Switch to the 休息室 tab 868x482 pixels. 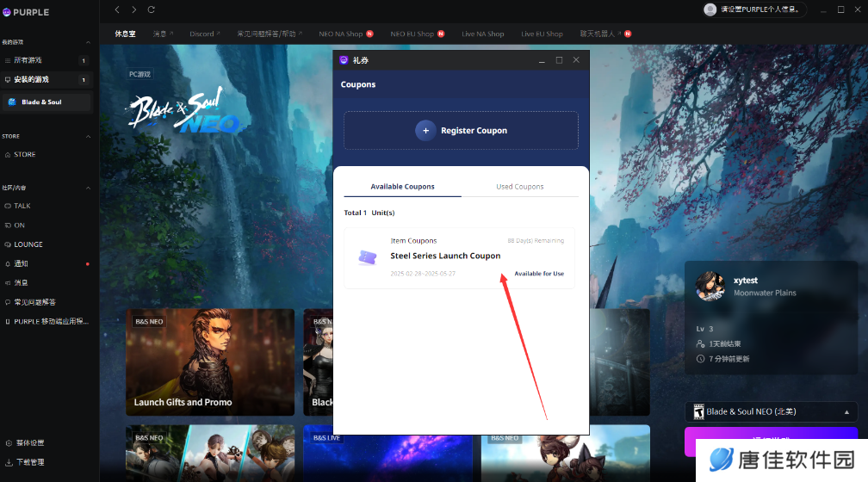click(125, 34)
